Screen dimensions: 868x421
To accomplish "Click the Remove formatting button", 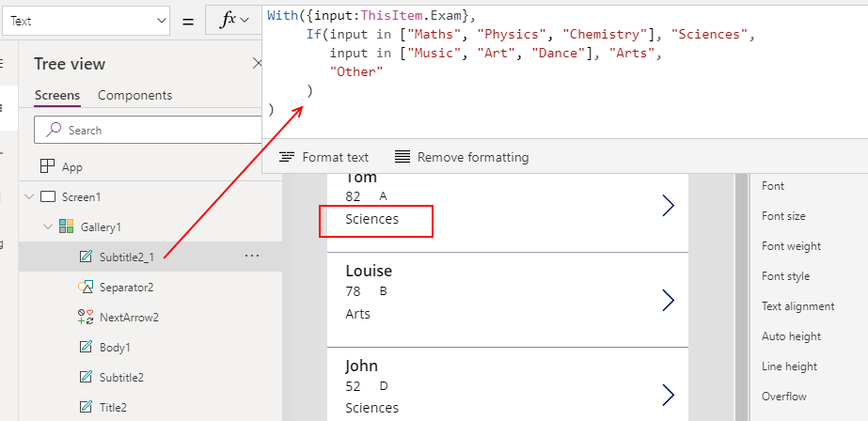I will 462,157.
